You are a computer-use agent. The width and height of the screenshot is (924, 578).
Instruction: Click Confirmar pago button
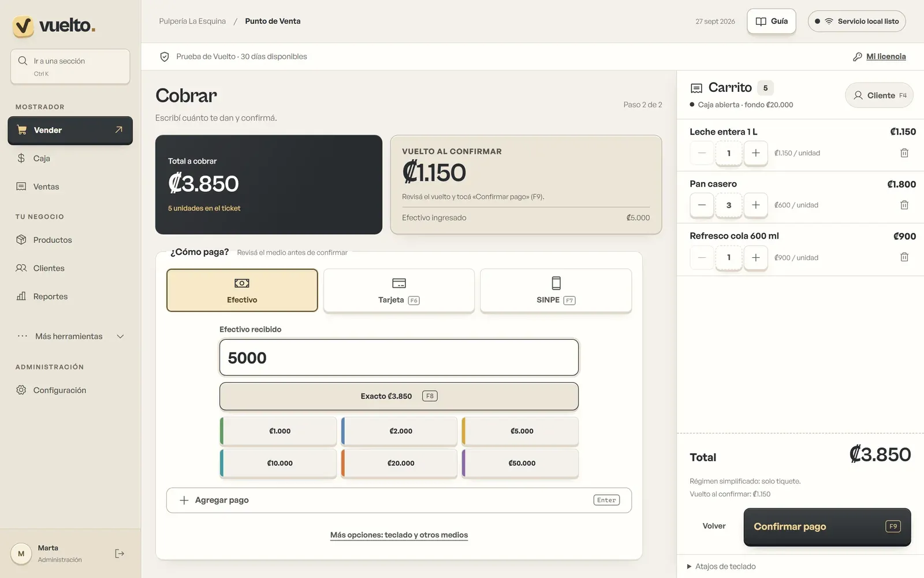click(827, 527)
